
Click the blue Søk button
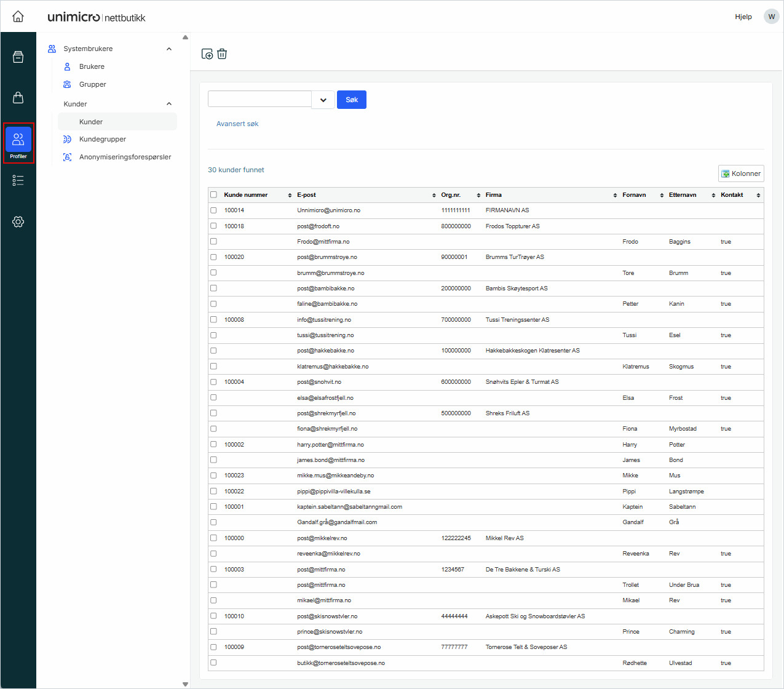[351, 100]
